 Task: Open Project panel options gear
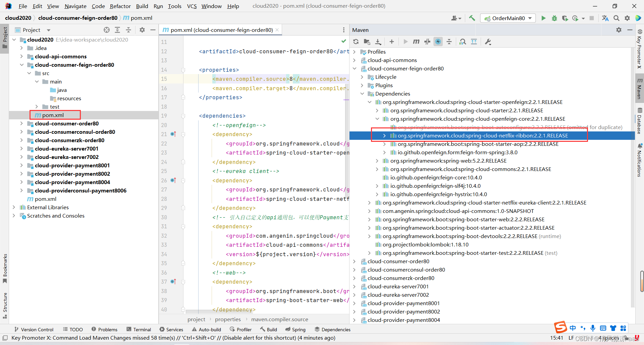(142, 30)
